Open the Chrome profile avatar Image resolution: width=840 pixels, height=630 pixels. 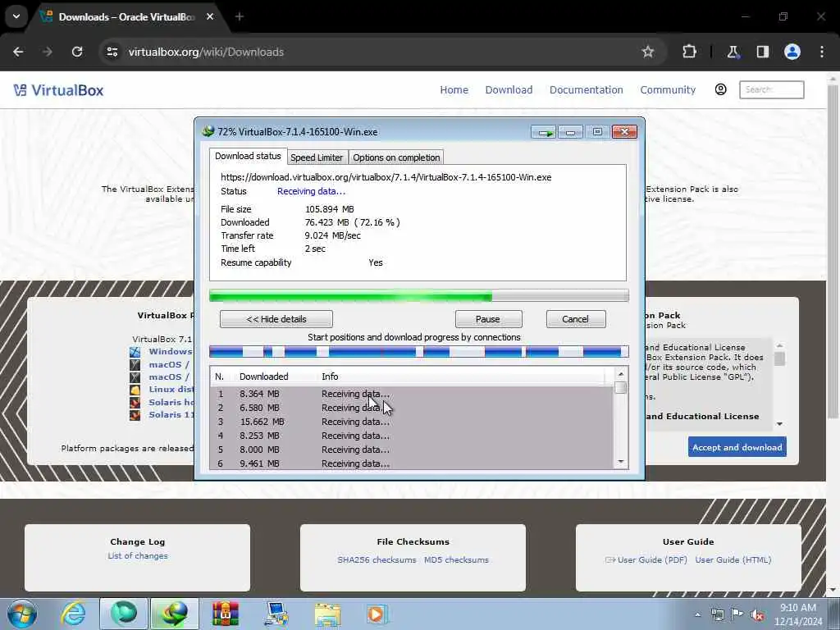(792, 52)
